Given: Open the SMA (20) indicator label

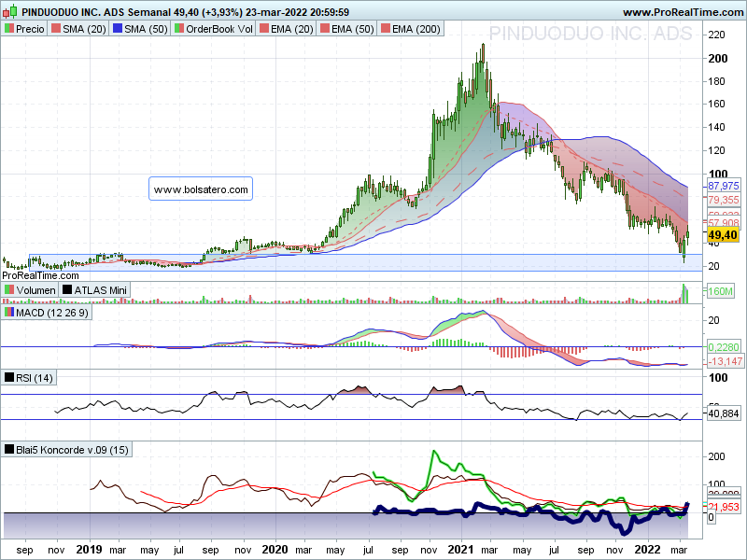Looking at the screenshot, I should pos(84,29).
